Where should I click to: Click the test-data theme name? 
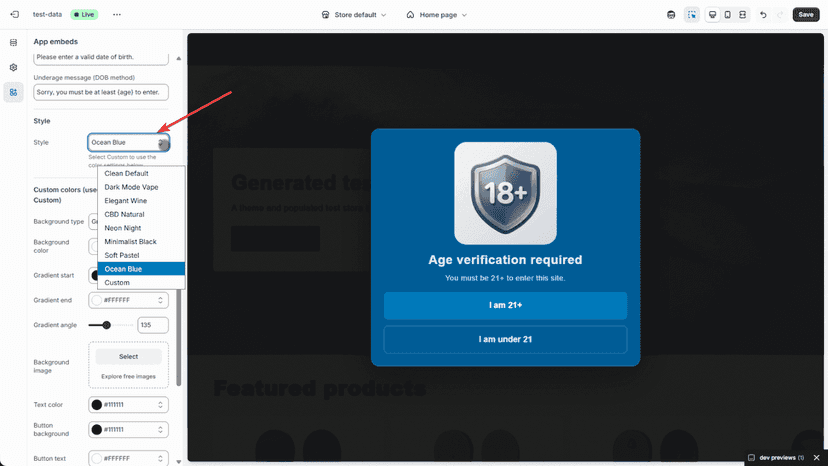coord(48,14)
